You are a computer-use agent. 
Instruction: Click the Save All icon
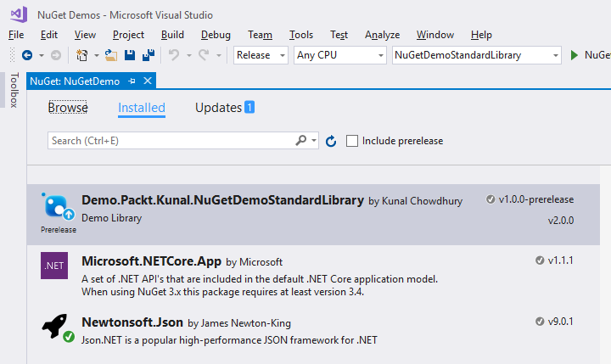pos(149,55)
